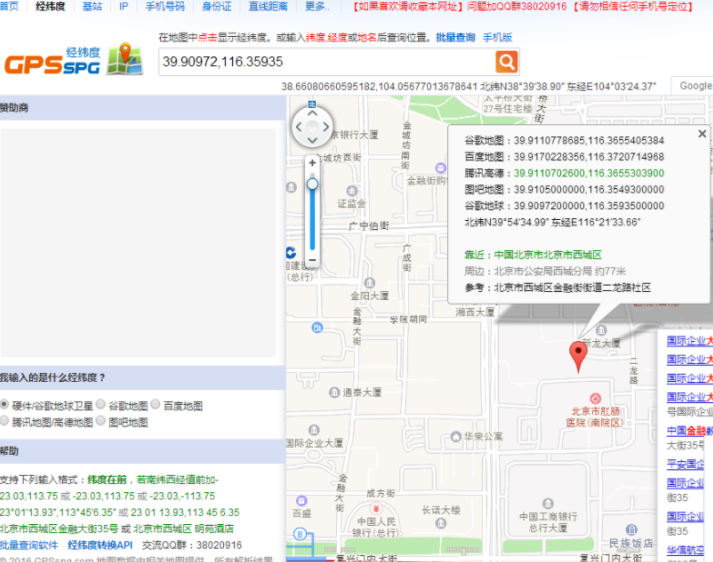This screenshot has width=713, height=562.
Task: Pan the map left with arrow
Action: tap(298, 127)
